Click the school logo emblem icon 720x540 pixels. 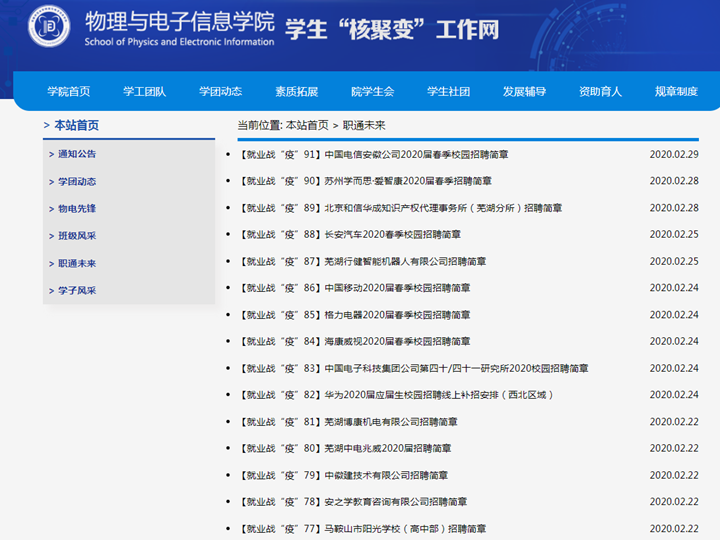pyautogui.click(x=49, y=27)
